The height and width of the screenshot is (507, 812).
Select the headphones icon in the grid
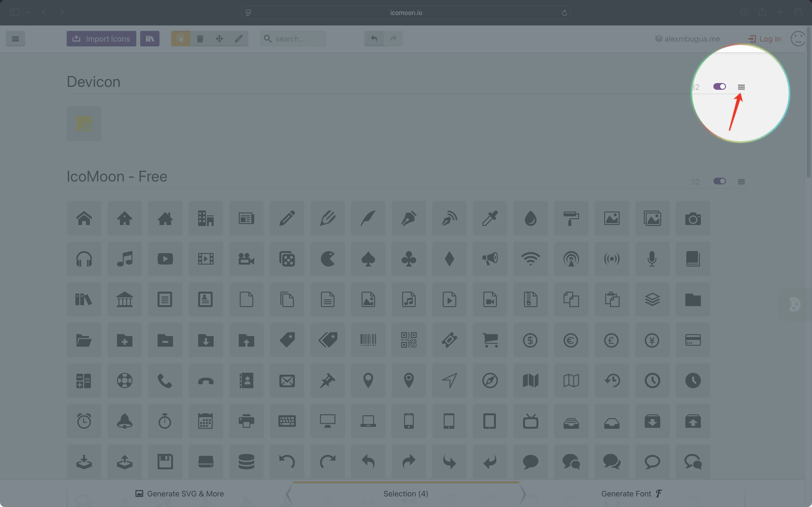84,259
